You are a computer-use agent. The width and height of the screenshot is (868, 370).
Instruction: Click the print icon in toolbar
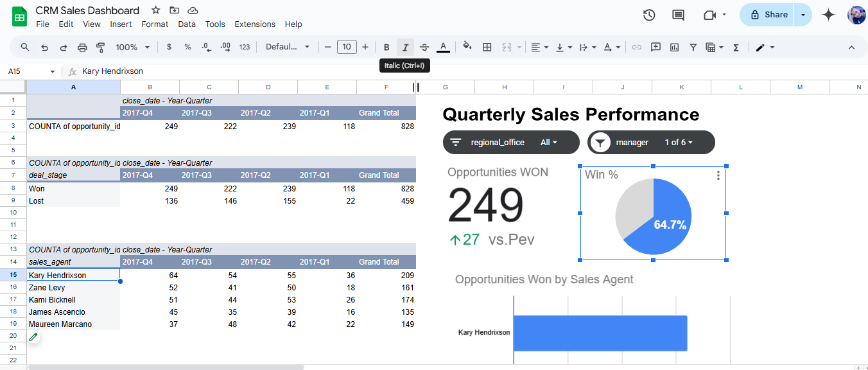[x=82, y=47]
